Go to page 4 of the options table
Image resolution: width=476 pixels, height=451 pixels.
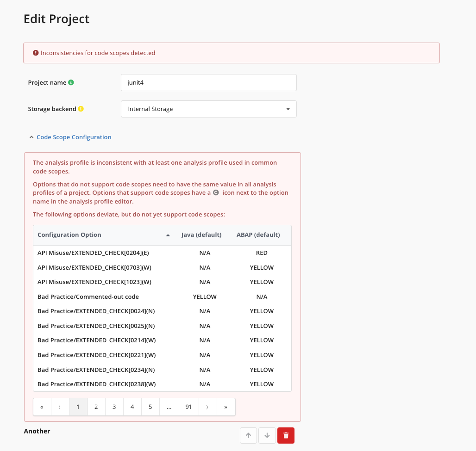[132, 407]
